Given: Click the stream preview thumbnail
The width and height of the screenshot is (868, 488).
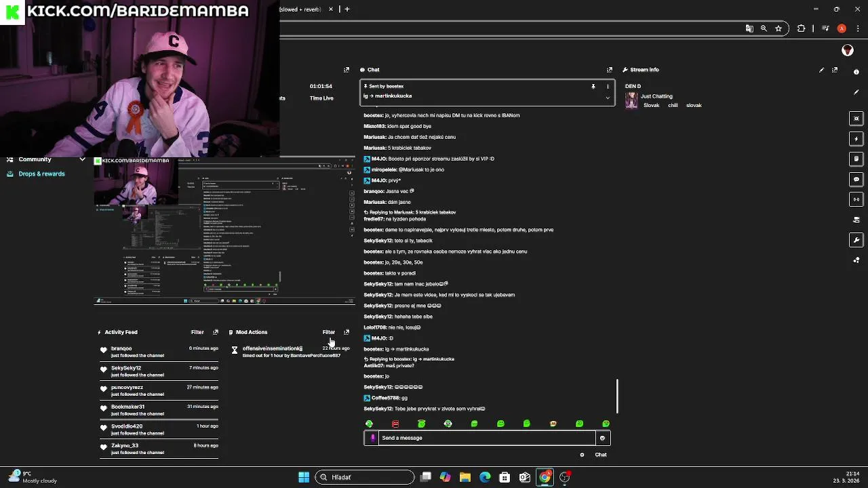Looking at the screenshot, I should coord(224,230).
